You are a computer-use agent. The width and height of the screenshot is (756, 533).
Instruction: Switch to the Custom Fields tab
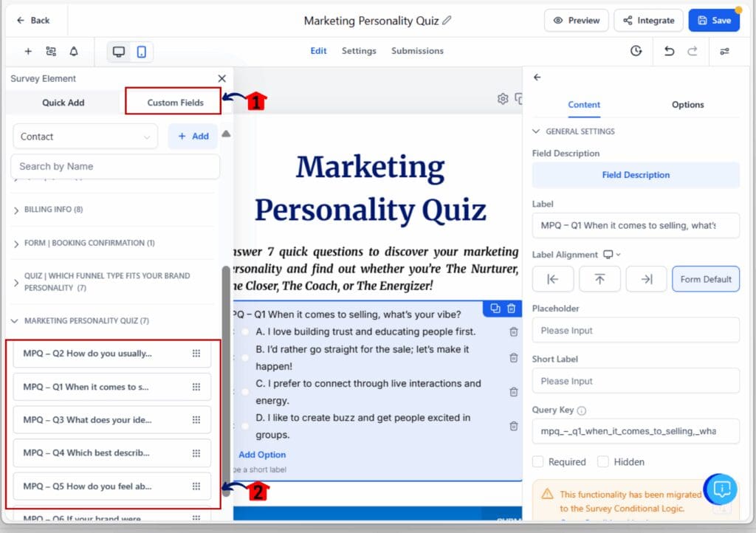tap(175, 103)
